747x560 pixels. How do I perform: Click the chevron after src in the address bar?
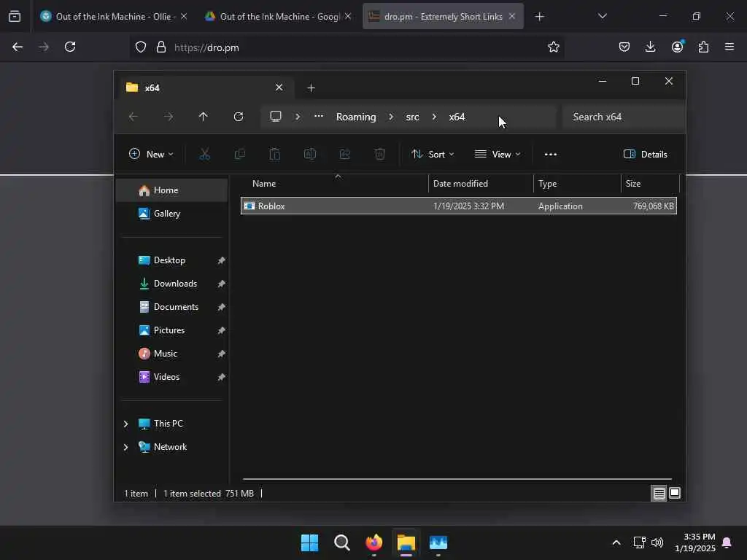[434, 117]
